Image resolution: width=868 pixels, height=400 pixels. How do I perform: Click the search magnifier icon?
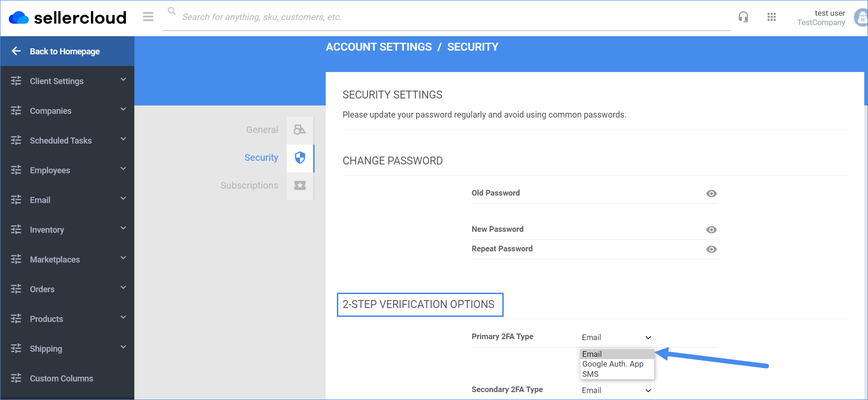tap(171, 11)
